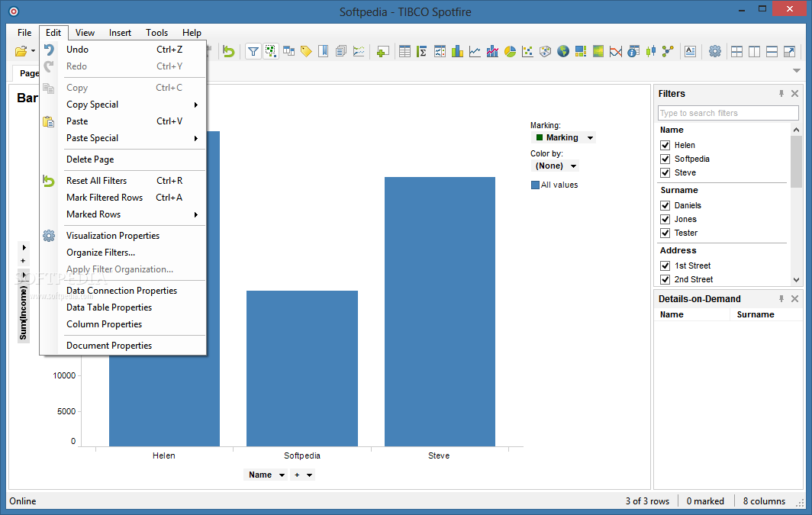812x515 pixels.
Task: Insert a Cross Table visualization
Action: [x=422, y=51]
